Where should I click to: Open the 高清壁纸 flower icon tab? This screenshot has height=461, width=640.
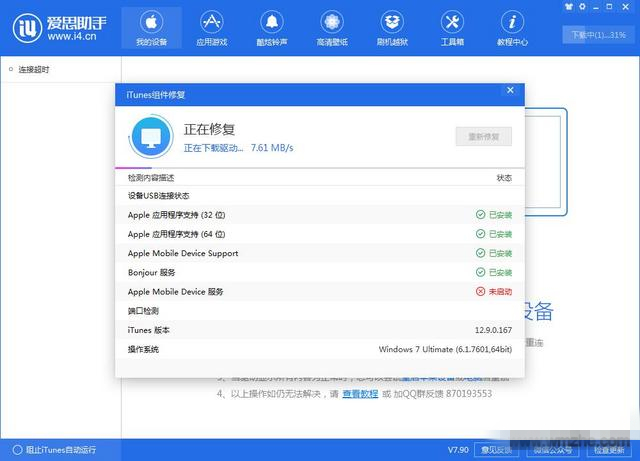click(x=332, y=28)
